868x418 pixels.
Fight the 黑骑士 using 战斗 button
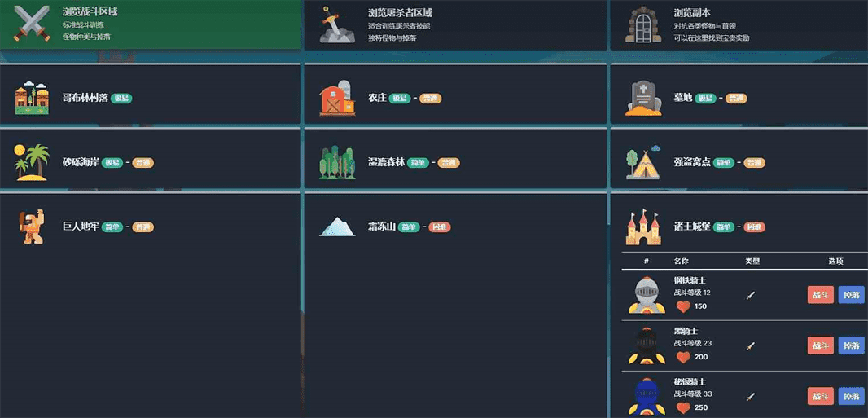click(821, 345)
